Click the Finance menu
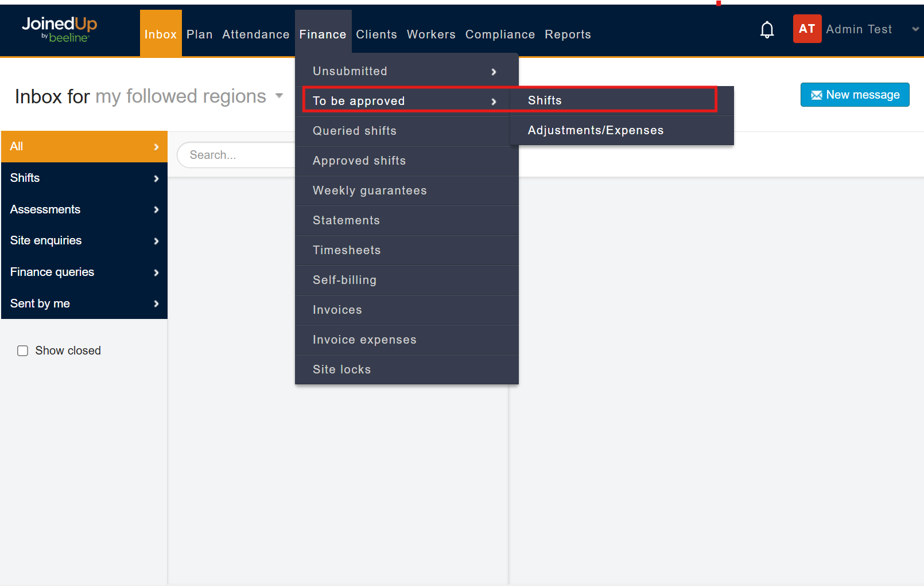 323,33
